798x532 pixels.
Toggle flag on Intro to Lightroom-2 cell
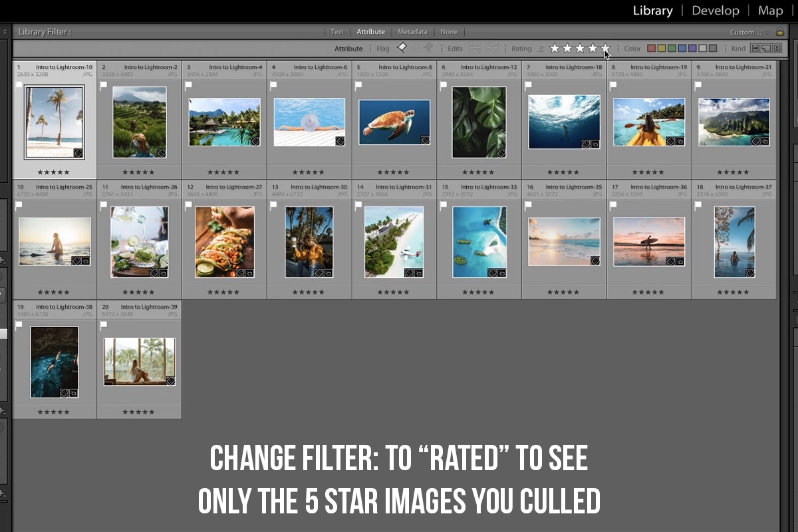pos(103,86)
